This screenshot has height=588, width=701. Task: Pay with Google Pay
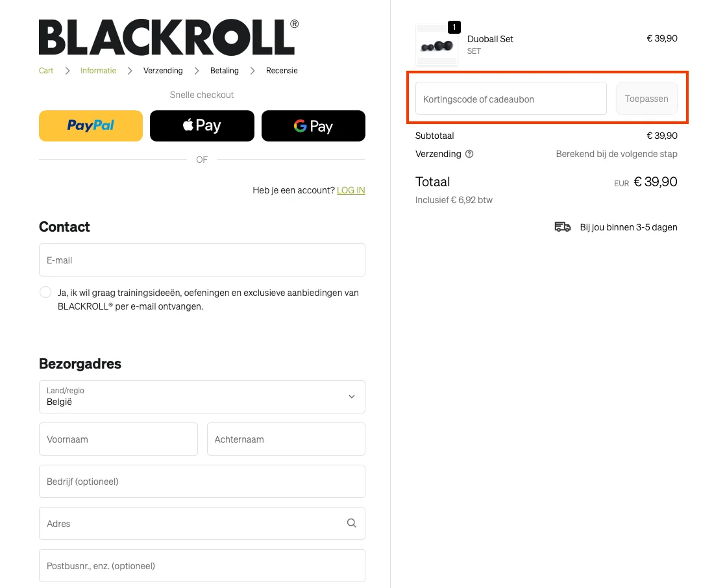pos(314,125)
